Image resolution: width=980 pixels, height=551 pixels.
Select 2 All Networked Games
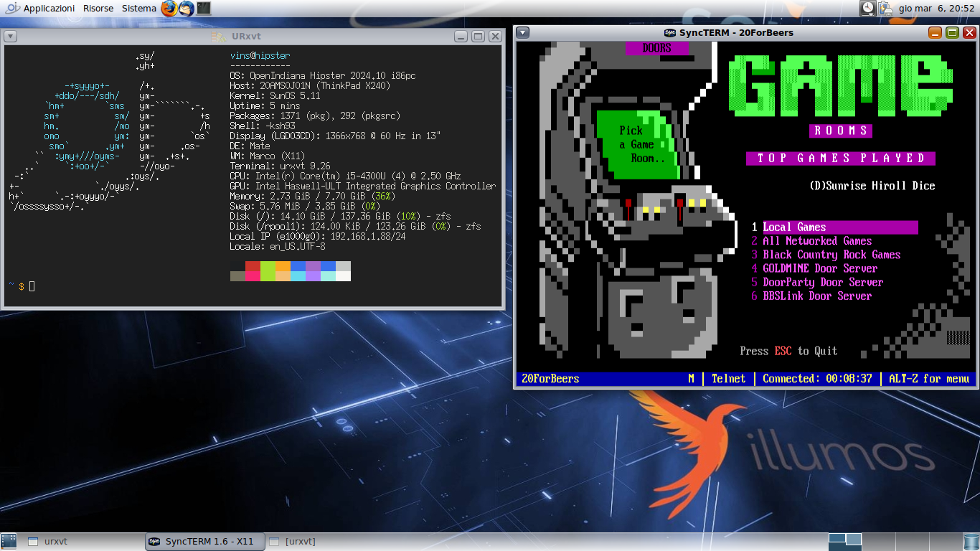pos(811,241)
